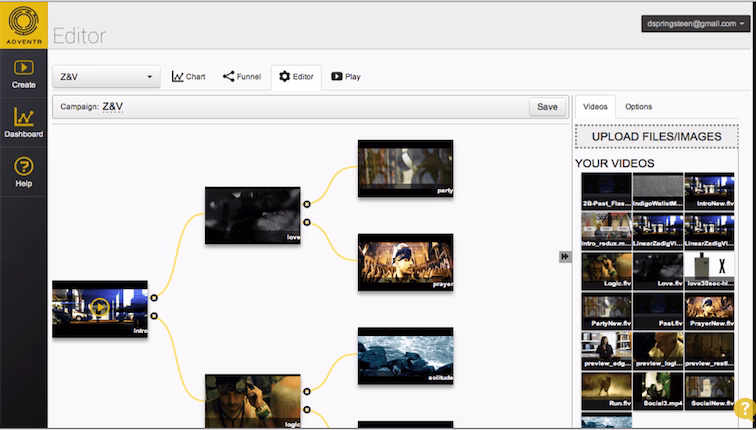Click the upper connector dot of the logic node
Image resolution: width=756 pixels, height=430 pixels.
tap(307, 391)
